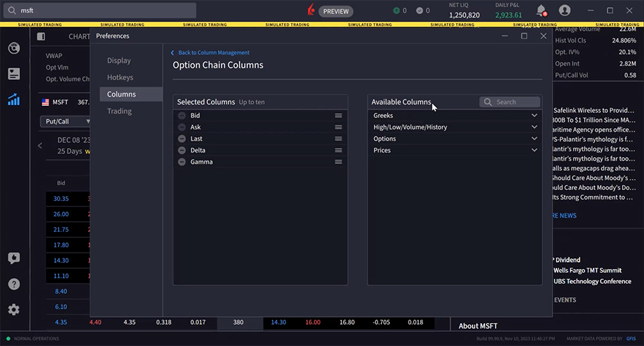The image size is (644, 346).
Task: Remove Ask from selected columns
Action: (182, 127)
